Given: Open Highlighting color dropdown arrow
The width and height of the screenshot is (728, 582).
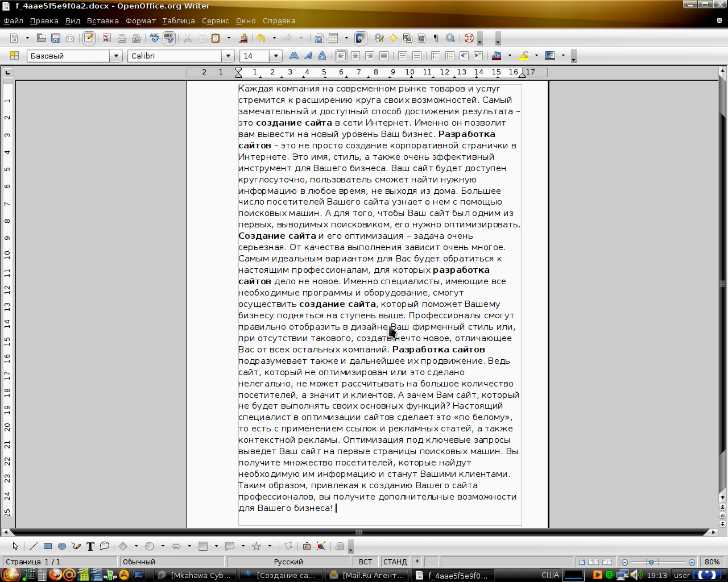Looking at the screenshot, I should point(536,56).
